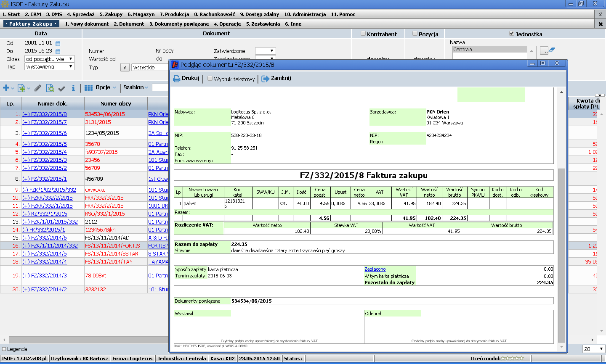The image size is (606, 364).
Task: Click the grid Opcje icon
Action: point(88,87)
